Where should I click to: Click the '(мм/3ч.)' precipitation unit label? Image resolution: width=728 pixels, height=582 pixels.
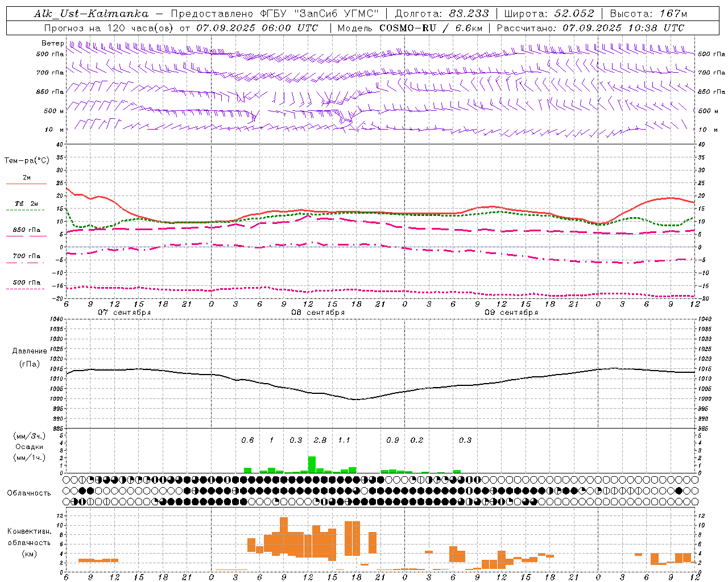coord(30,436)
